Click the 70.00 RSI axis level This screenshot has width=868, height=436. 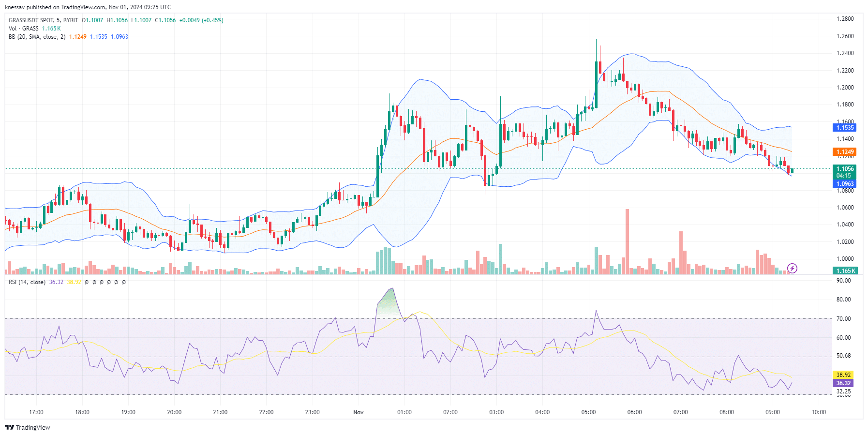click(843, 319)
